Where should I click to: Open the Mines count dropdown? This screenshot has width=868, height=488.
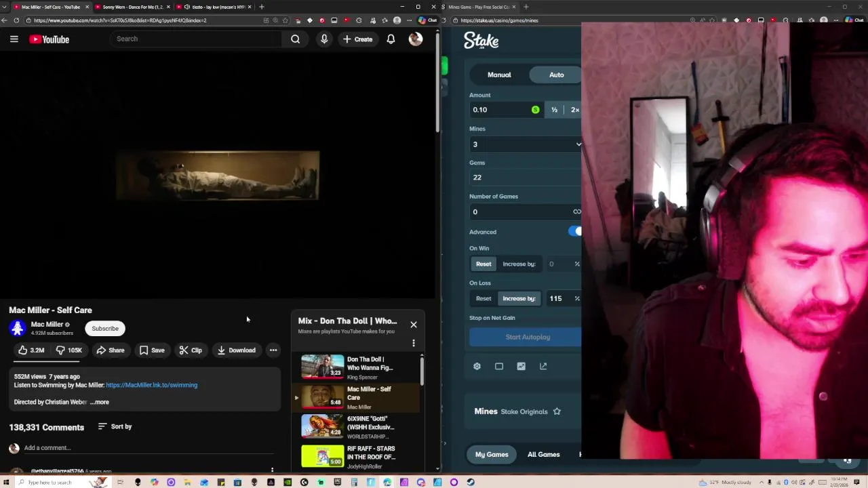pyautogui.click(x=526, y=144)
